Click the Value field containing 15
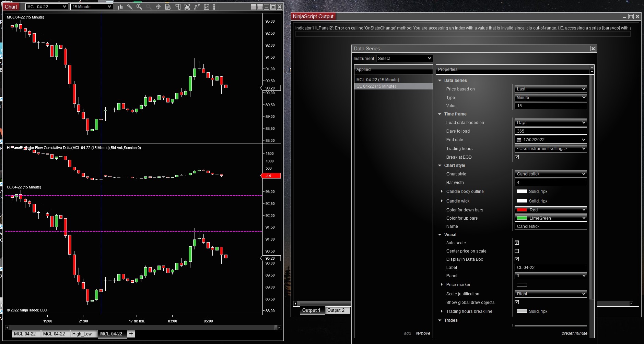Screen dimensions: 644x344 click(x=551, y=106)
